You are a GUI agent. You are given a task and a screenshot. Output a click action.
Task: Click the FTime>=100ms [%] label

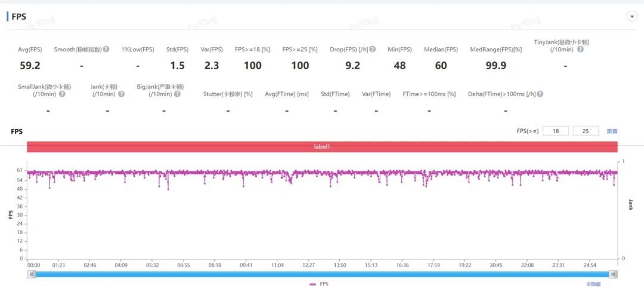[429, 94]
